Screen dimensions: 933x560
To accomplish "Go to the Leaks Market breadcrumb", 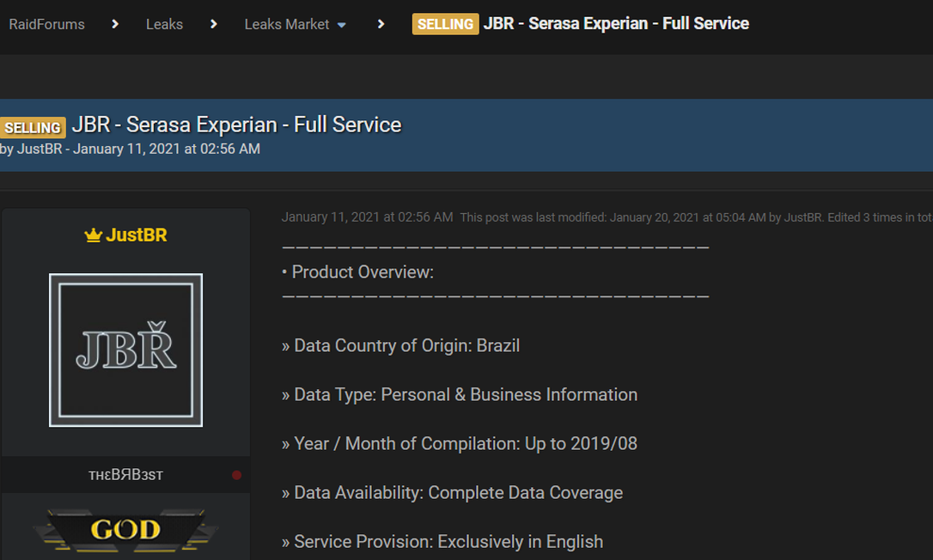I will pos(286,24).
